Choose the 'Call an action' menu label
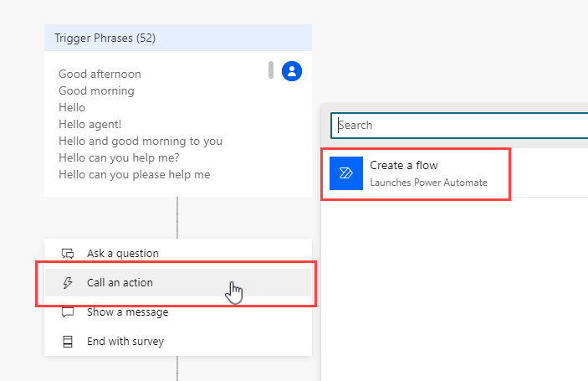 point(120,283)
